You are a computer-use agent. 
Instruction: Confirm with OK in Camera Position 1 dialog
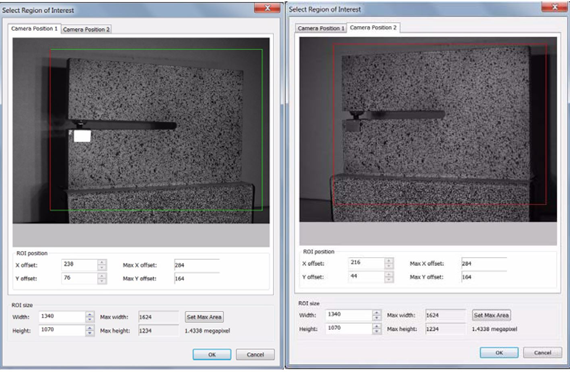(x=212, y=355)
